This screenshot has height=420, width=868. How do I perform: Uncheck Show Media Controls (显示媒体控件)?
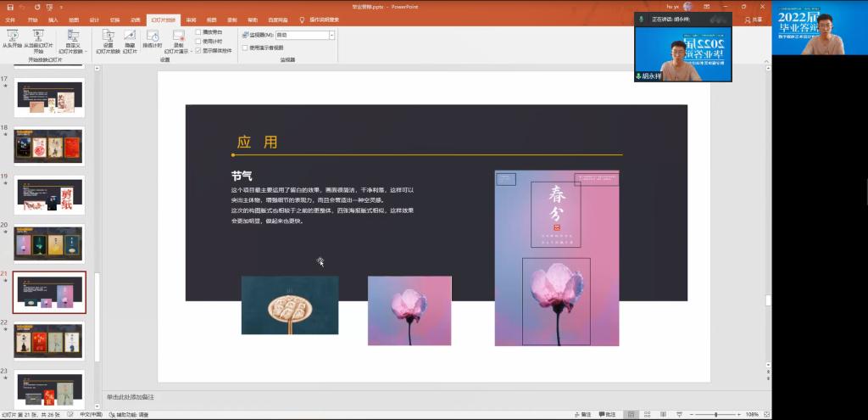199,50
